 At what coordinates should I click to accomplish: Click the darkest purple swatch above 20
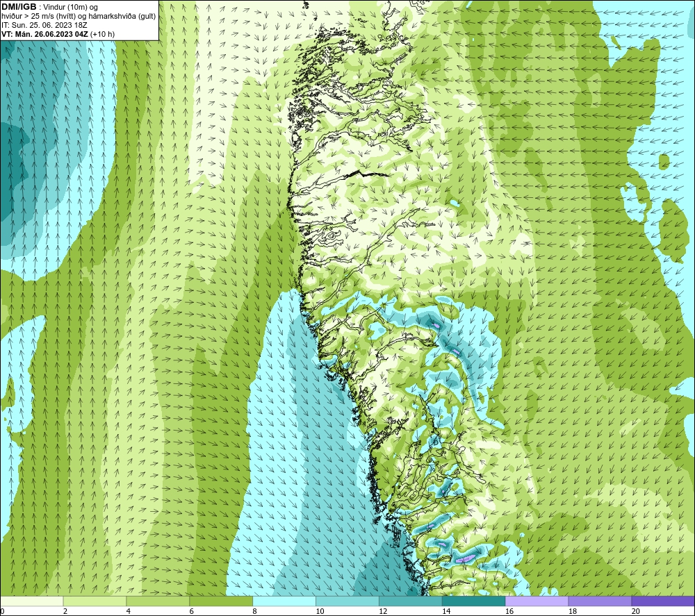coord(663,601)
